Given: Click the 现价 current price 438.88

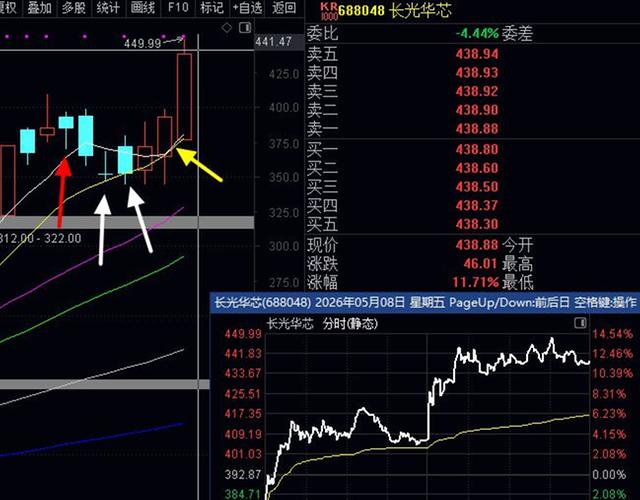Looking at the screenshot, I should (x=477, y=244).
